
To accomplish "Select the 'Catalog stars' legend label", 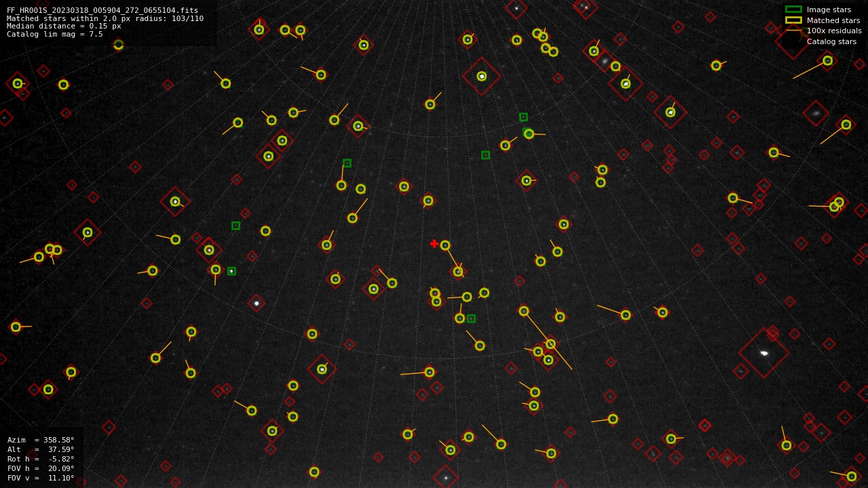I will (831, 41).
